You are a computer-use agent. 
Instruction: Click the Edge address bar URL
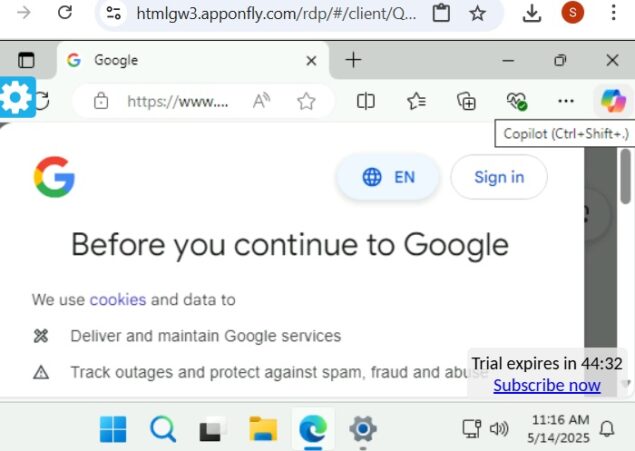pos(178,101)
